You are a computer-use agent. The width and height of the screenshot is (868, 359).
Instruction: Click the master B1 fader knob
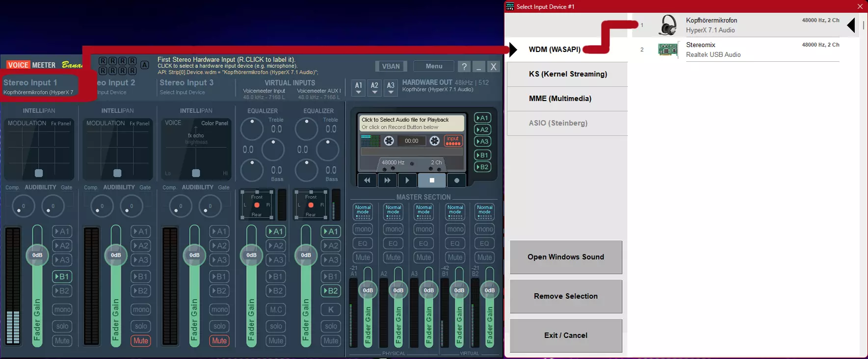(x=459, y=290)
